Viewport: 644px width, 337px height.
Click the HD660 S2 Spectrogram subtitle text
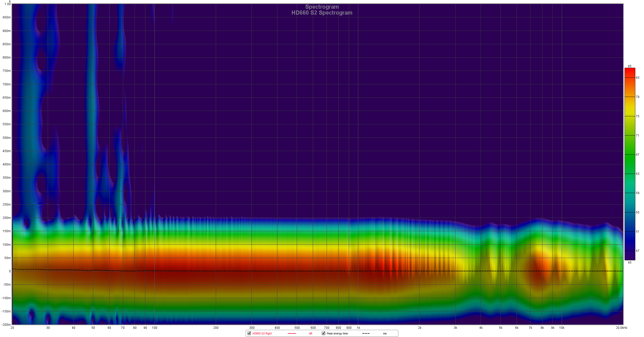pos(322,13)
